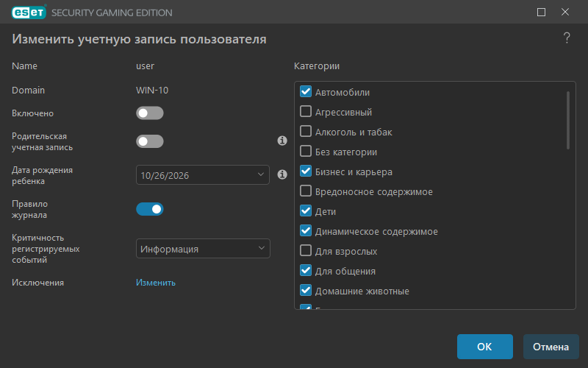Open the child birth date dropdown

click(x=203, y=175)
